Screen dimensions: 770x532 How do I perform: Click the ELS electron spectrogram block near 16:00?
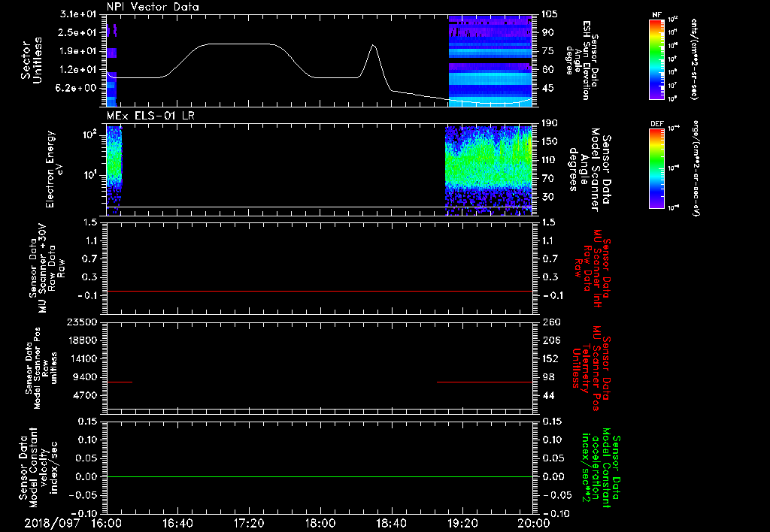pos(114,170)
